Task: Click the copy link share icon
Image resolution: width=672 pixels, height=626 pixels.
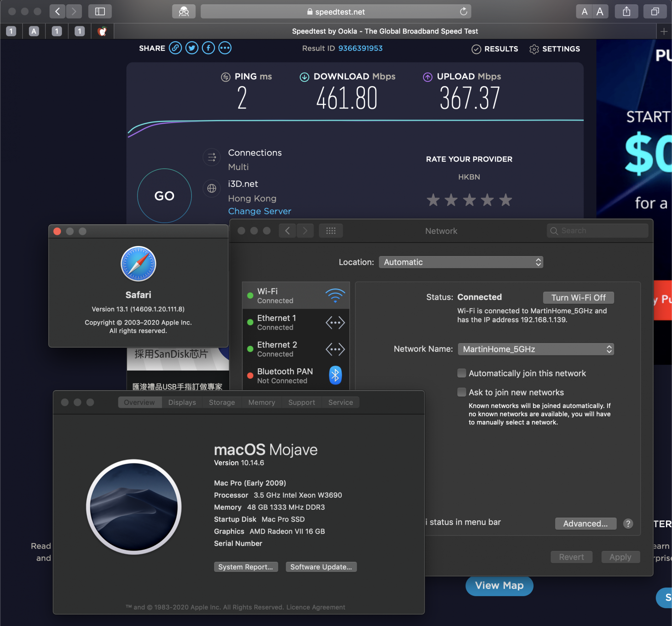Action: coord(175,48)
